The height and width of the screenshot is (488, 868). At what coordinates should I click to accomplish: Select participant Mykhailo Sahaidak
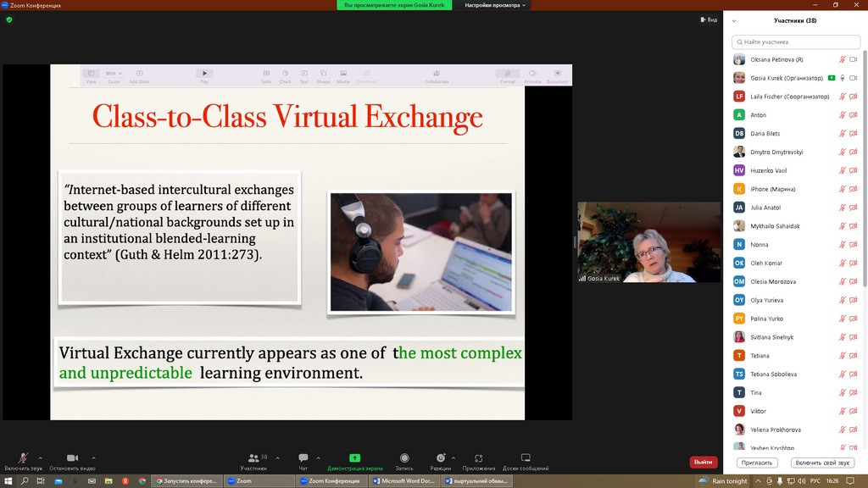click(x=795, y=225)
